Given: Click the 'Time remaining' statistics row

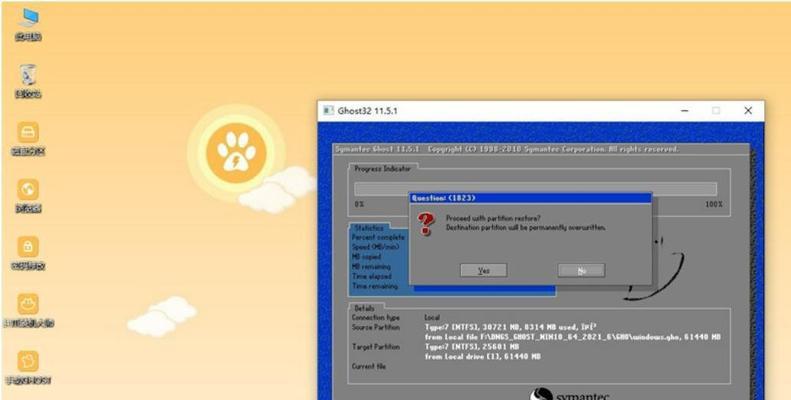Looking at the screenshot, I should point(375,286).
